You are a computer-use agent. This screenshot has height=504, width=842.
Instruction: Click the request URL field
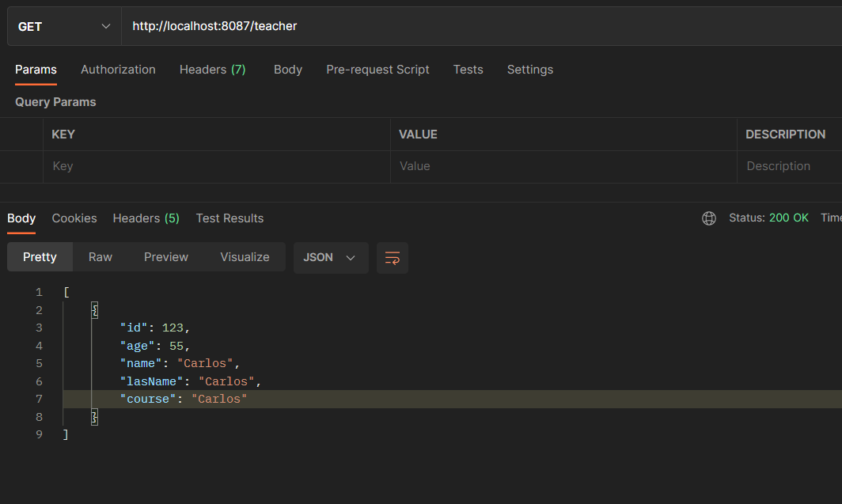coord(317,25)
